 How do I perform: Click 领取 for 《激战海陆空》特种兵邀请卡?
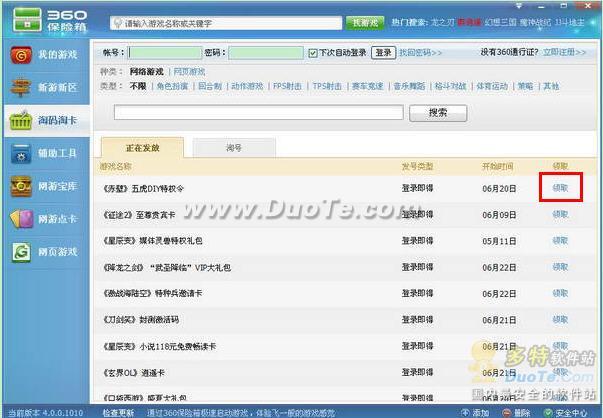click(560, 293)
